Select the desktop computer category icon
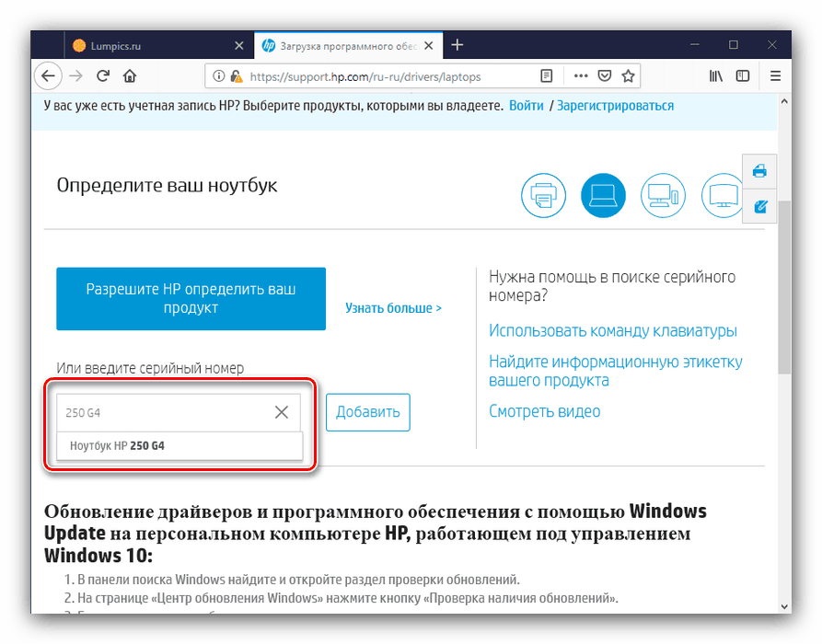Image resolution: width=822 pixels, height=644 pixels. [x=663, y=195]
